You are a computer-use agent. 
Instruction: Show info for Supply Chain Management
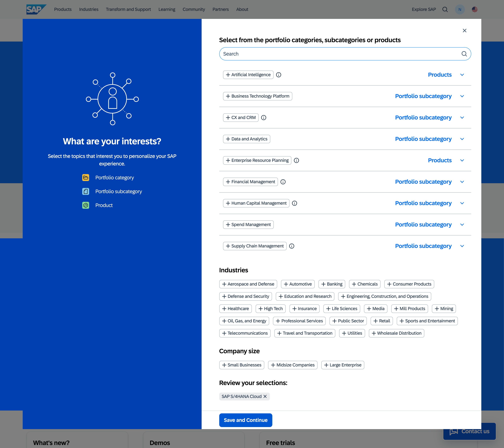[x=291, y=246]
